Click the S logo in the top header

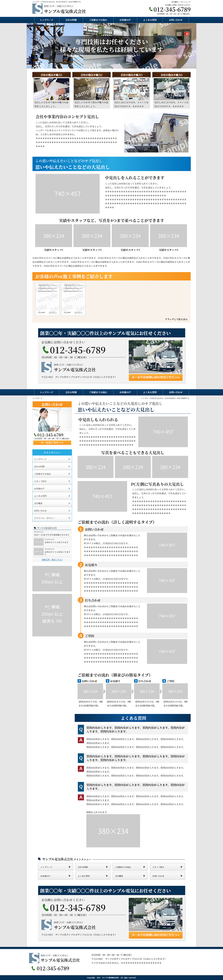pos(37,9)
